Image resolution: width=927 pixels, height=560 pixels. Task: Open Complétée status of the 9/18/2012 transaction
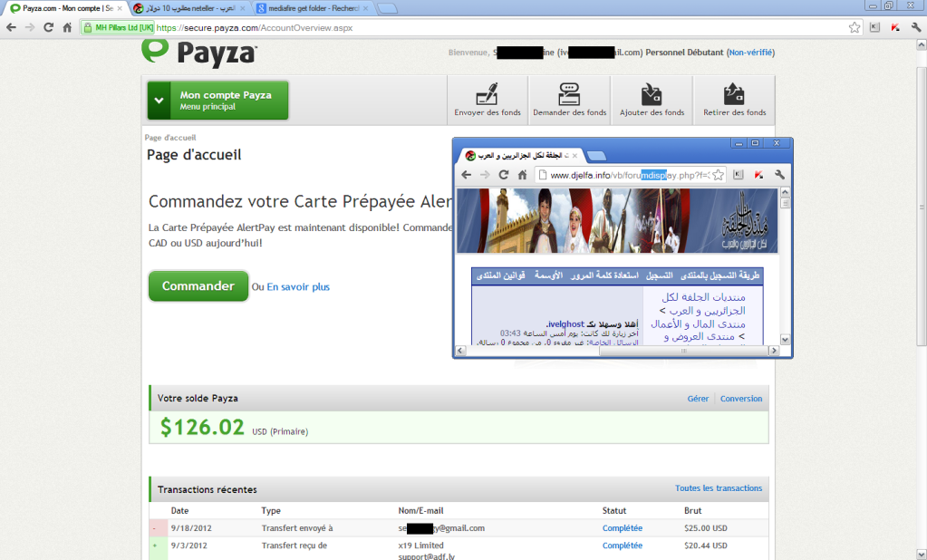click(622, 528)
